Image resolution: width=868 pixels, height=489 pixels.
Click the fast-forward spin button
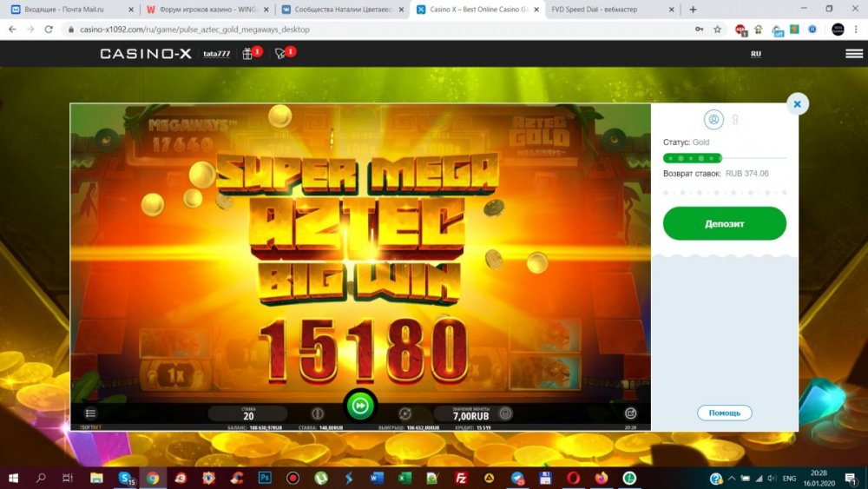[360, 405]
